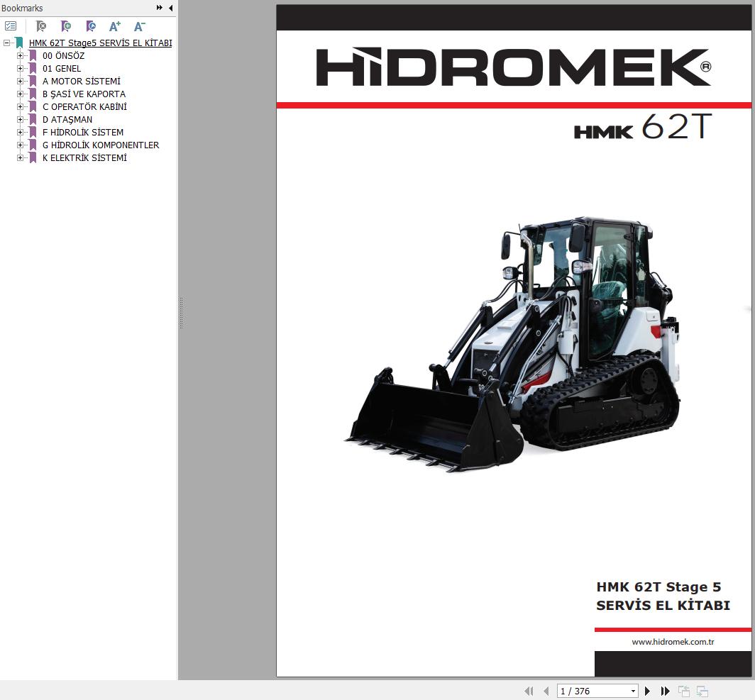Decrease bookmark text size with A- icon
The width and height of the screenshot is (755, 700).
[x=139, y=26]
